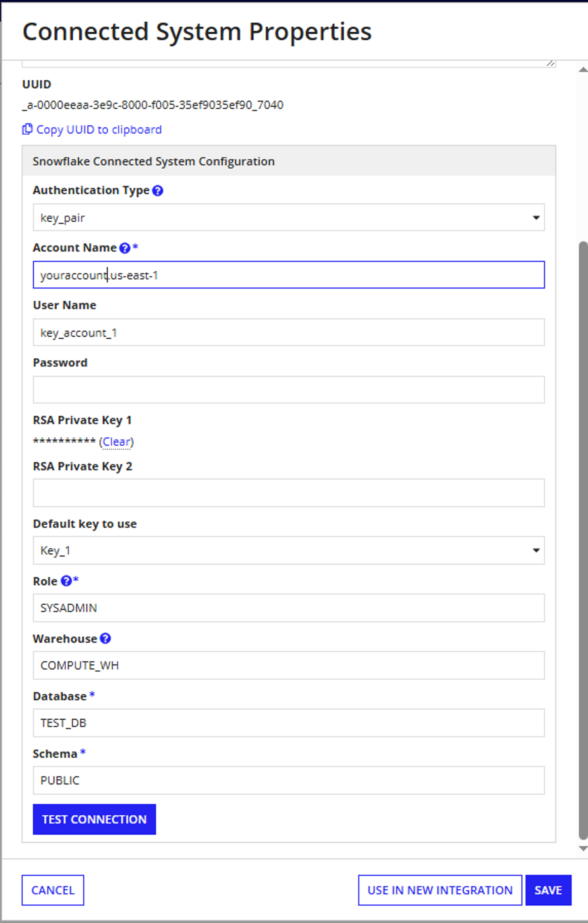Click the Schema field PUBLIC
The height and width of the screenshot is (923, 588).
[x=288, y=780]
